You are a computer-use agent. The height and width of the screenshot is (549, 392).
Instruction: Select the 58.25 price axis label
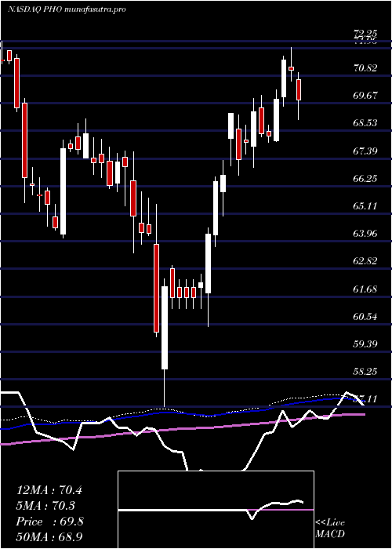pyautogui.click(x=365, y=372)
